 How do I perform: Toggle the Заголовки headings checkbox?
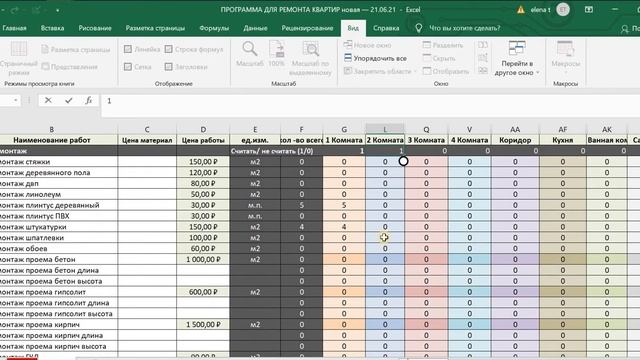[x=169, y=67]
